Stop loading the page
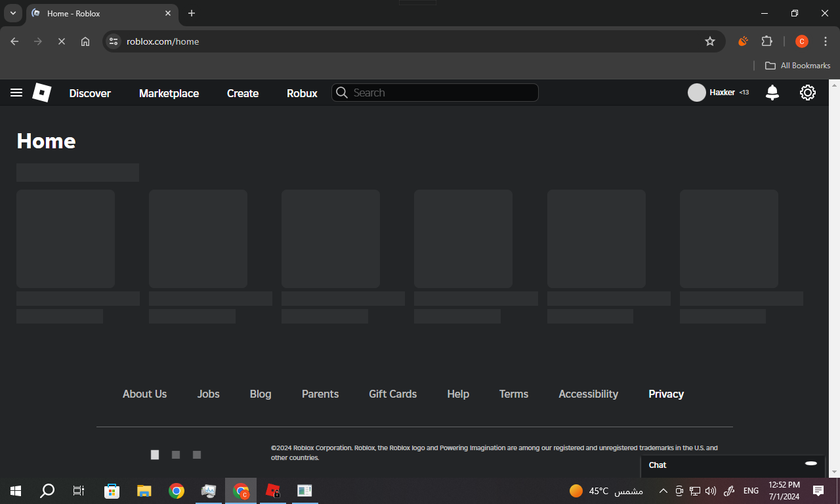This screenshot has height=504, width=840. tap(62, 41)
